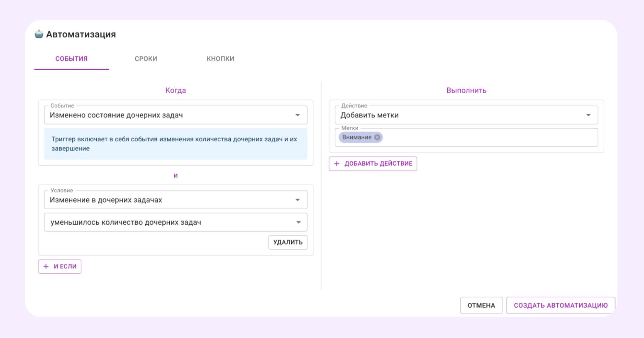Image resolution: width=644 pixels, height=338 pixels.
Task: Click the plus icon on И ЕСЛИ
Action: 46,267
